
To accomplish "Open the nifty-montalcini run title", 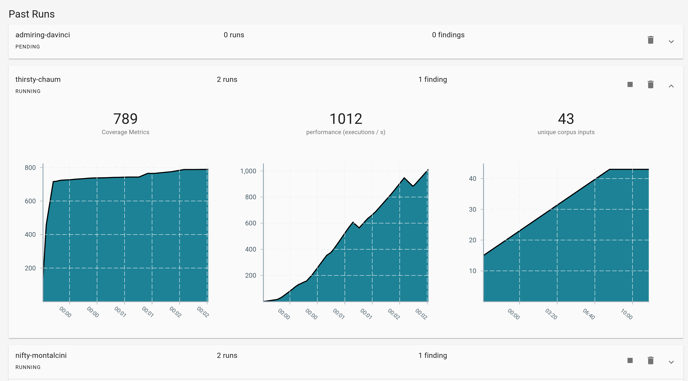I will point(41,355).
